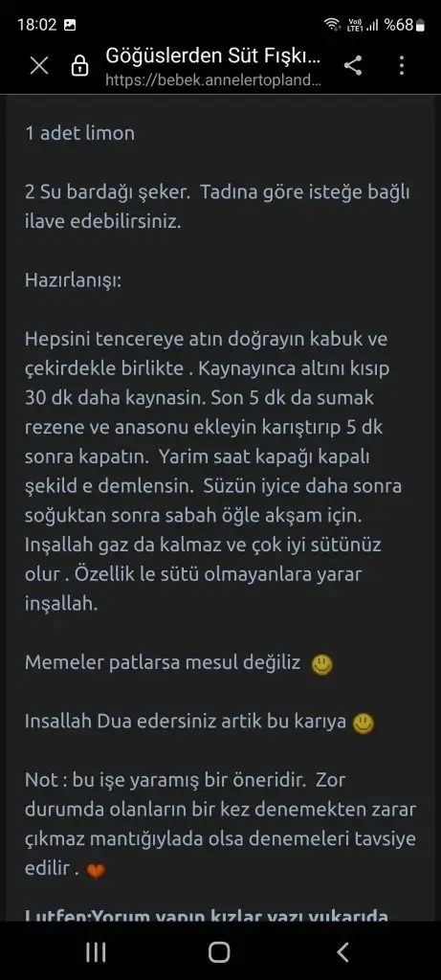Tap the image notification icon next to clock
Image resolution: width=441 pixels, height=980 pixels.
pyautogui.click(x=69, y=25)
